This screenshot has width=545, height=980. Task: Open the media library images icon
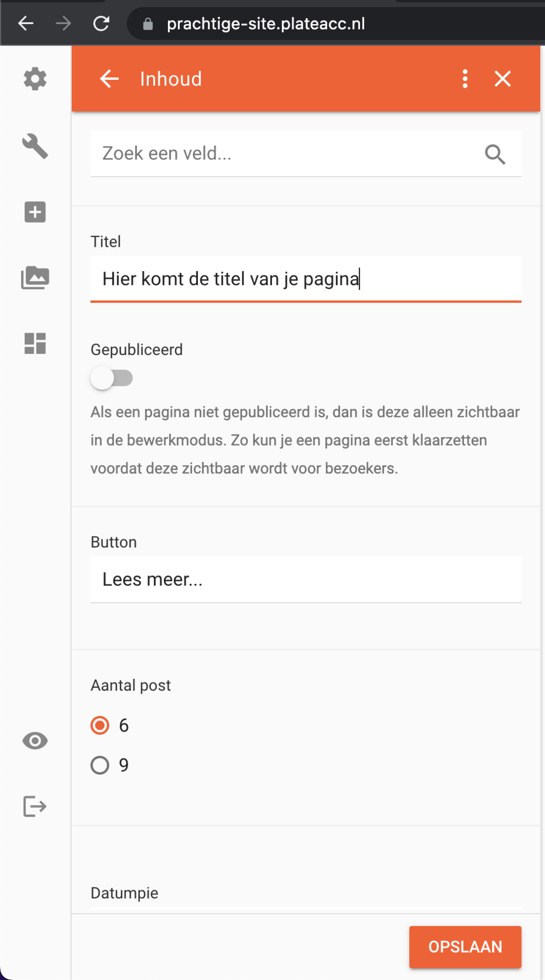[35, 278]
